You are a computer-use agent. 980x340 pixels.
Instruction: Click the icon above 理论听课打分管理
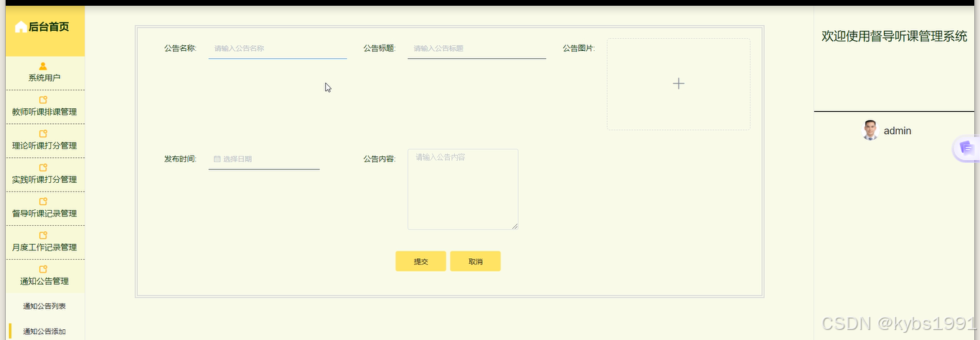[44, 133]
